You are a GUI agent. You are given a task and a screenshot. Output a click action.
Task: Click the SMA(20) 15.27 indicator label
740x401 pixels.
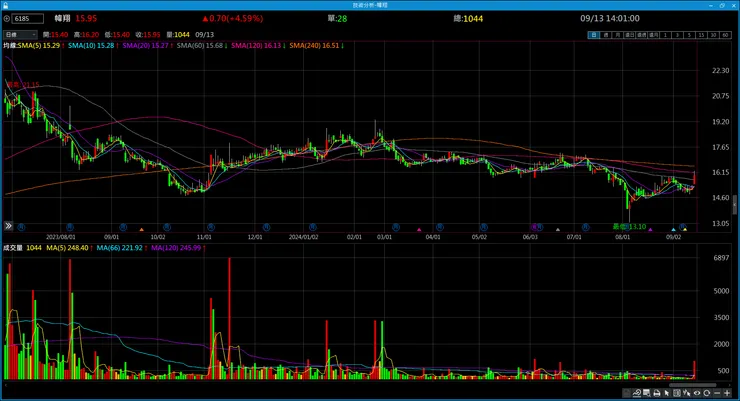tap(145, 46)
